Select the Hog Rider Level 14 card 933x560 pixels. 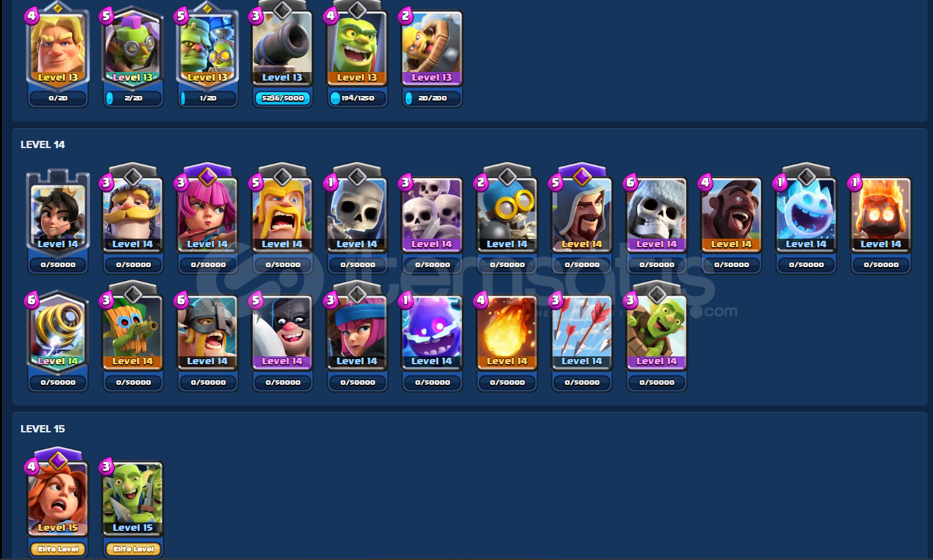click(x=731, y=215)
